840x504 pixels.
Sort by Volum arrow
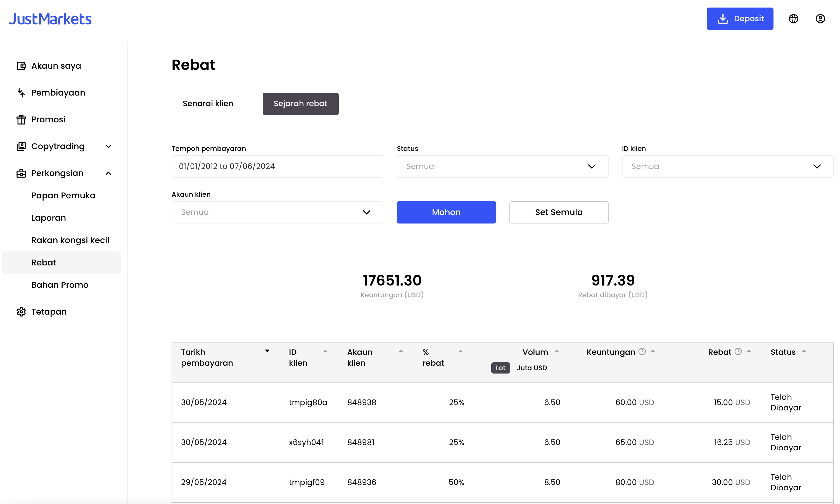(x=556, y=351)
